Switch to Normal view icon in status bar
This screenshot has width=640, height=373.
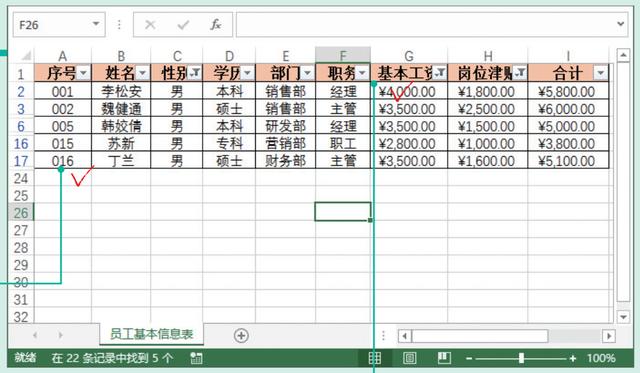coord(375,358)
